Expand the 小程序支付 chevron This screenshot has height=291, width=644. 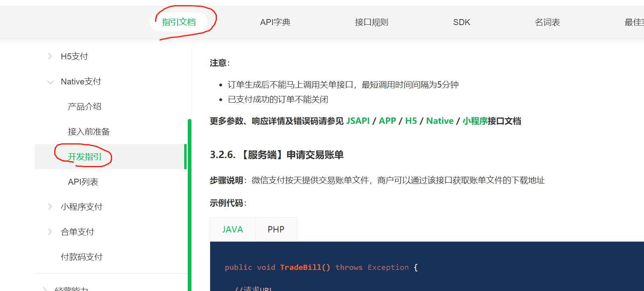[50, 207]
